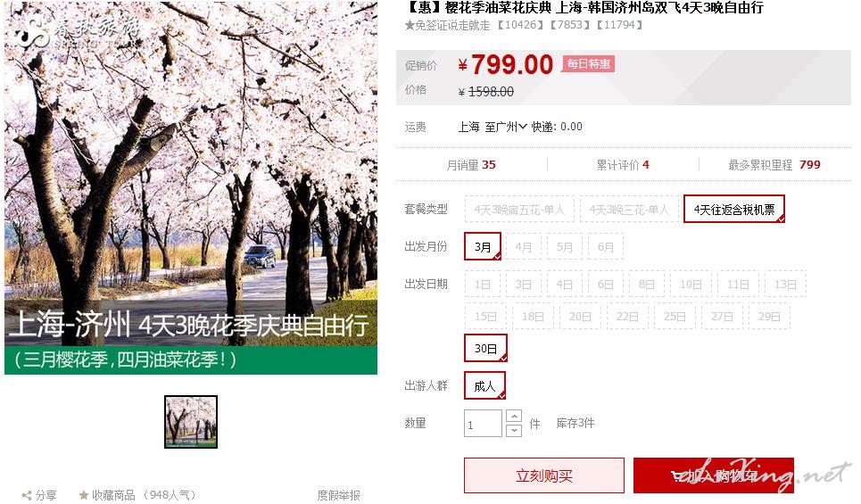Click the 立刻购买 button
Screen dimensions: 861x504
(543, 475)
